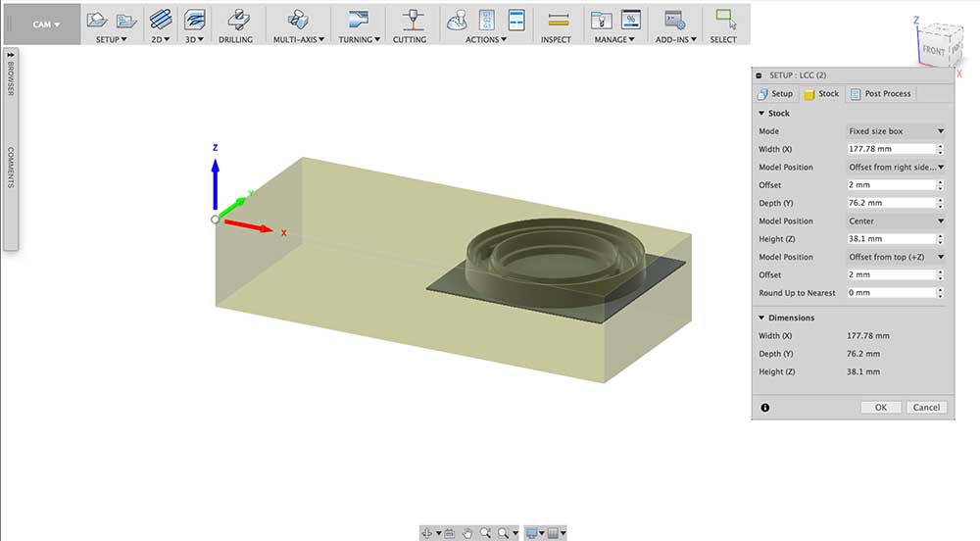This screenshot has height=541, width=980.
Task: Click the Inspect measure icon
Action: (x=559, y=20)
